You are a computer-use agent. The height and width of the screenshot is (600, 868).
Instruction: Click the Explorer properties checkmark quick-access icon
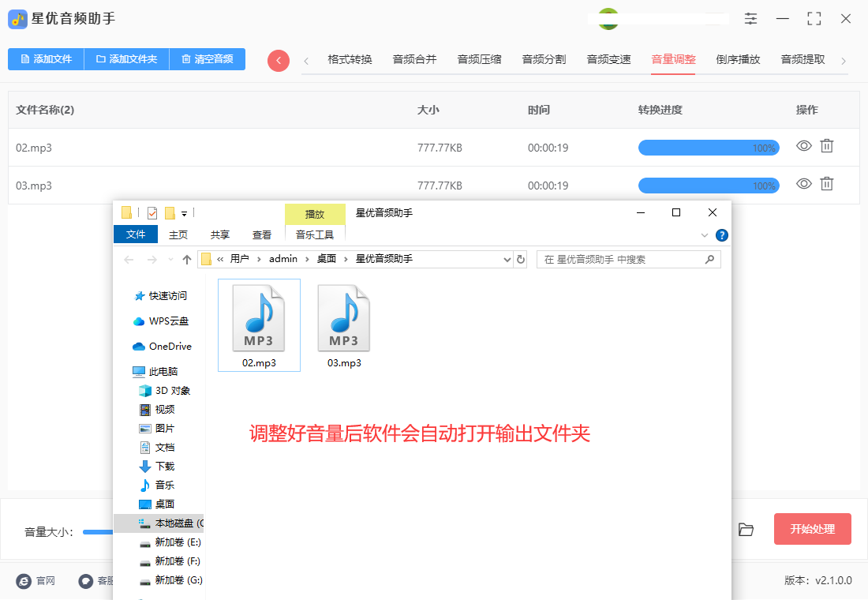[152, 212]
